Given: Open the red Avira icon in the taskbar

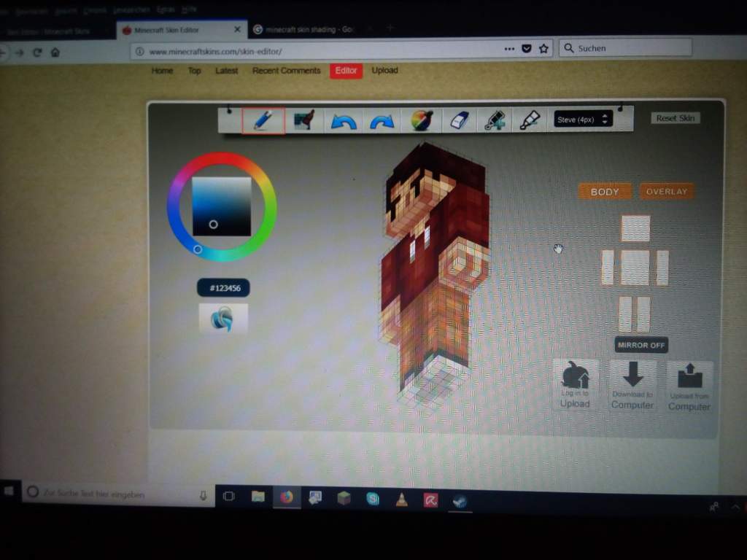Looking at the screenshot, I should [430, 500].
